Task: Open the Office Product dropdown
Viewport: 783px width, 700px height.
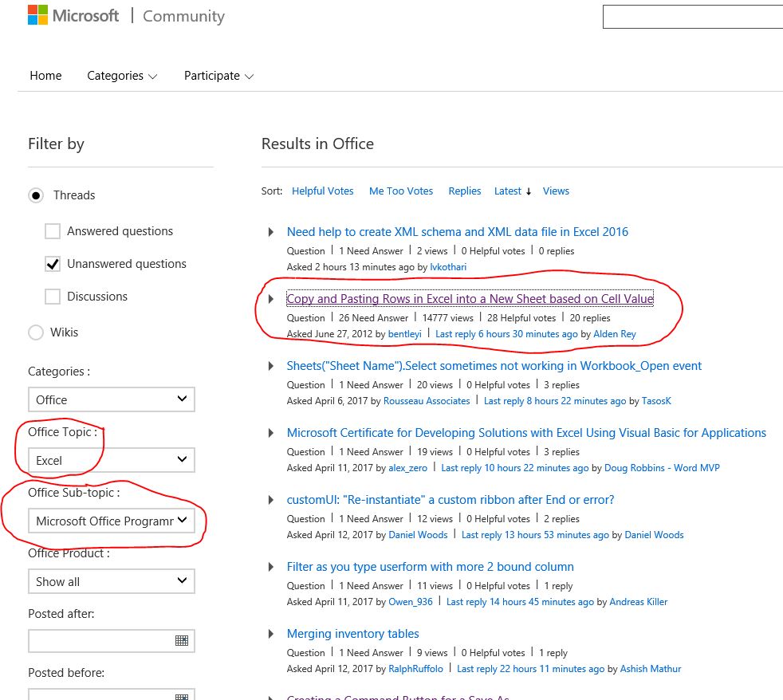Action: [x=111, y=581]
